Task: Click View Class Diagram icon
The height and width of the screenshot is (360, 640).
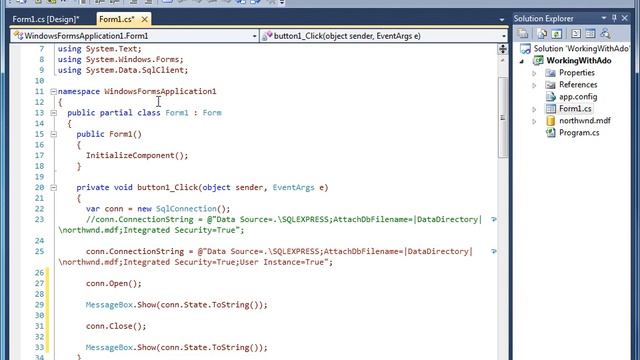Action: 605,34
